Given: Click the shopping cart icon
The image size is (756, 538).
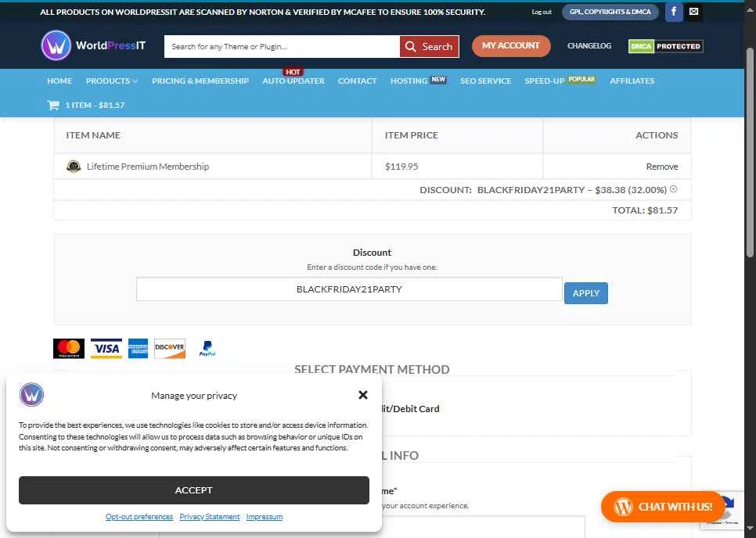Looking at the screenshot, I should click(x=53, y=105).
